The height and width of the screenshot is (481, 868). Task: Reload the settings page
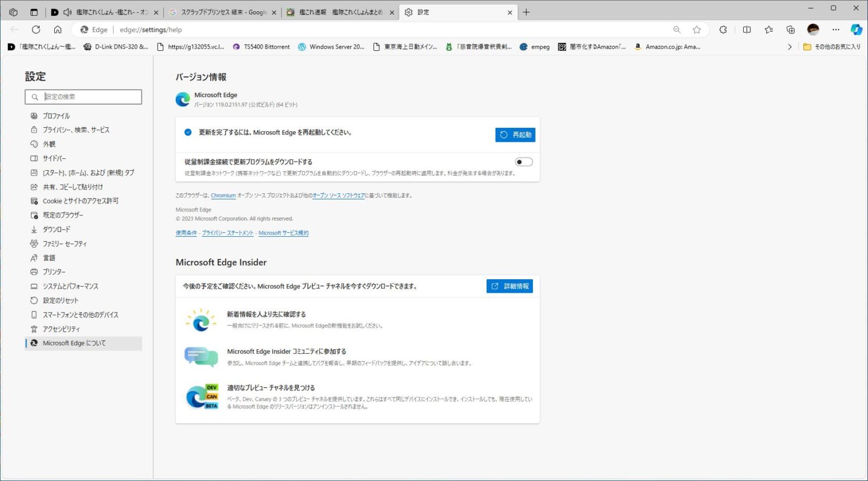[x=36, y=29]
